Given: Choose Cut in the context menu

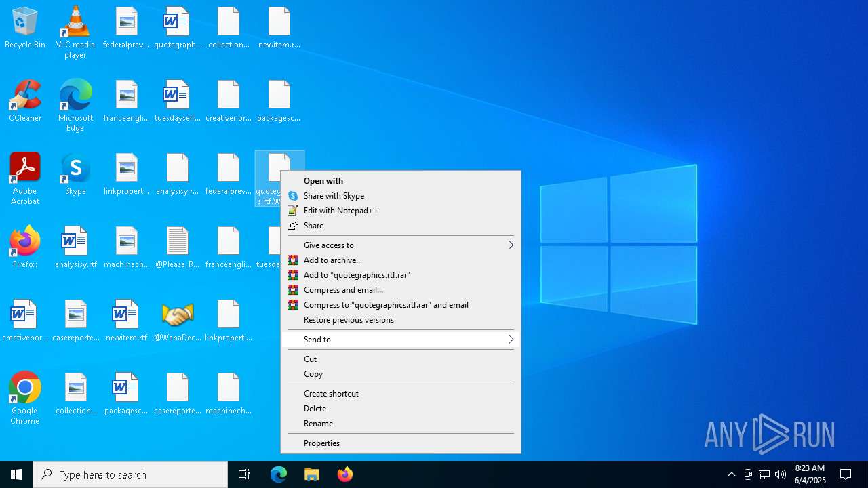Looking at the screenshot, I should (x=401, y=359).
